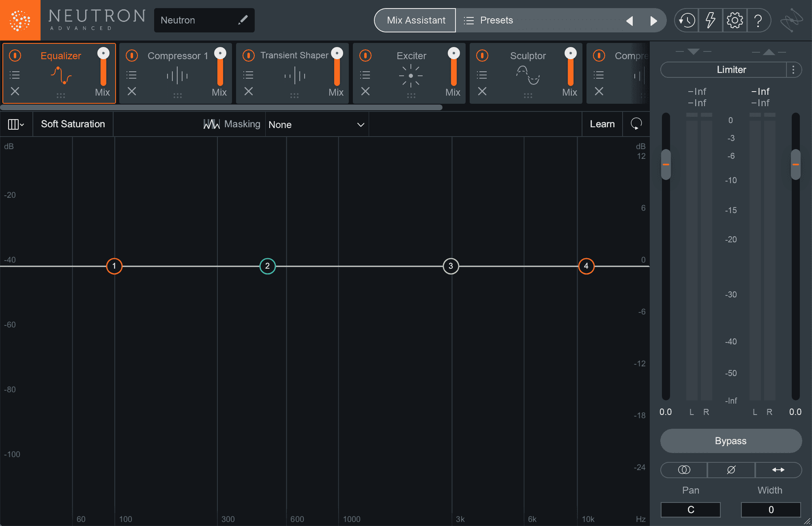Open settings gear icon
812x526 pixels.
click(735, 20)
